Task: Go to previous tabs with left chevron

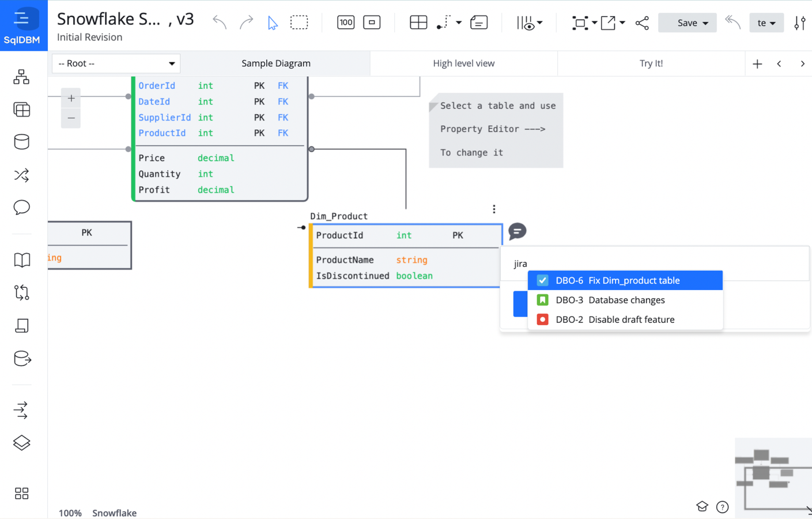Action: (x=779, y=64)
